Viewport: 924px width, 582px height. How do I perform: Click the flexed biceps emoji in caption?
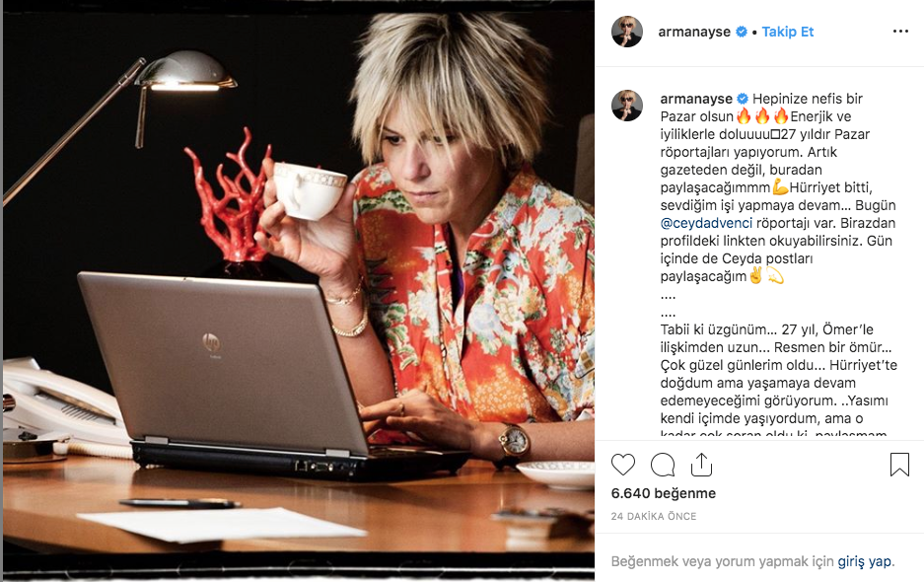click(x=780, y=187)
